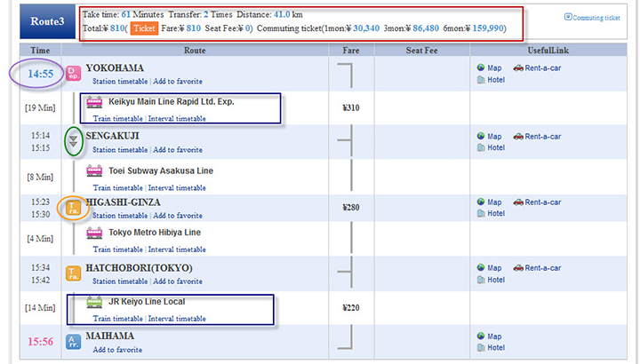Click the 15:56 arrival time
Image resolution: width=640 pixels, height=364 pixels.
[x=40, y=342]
